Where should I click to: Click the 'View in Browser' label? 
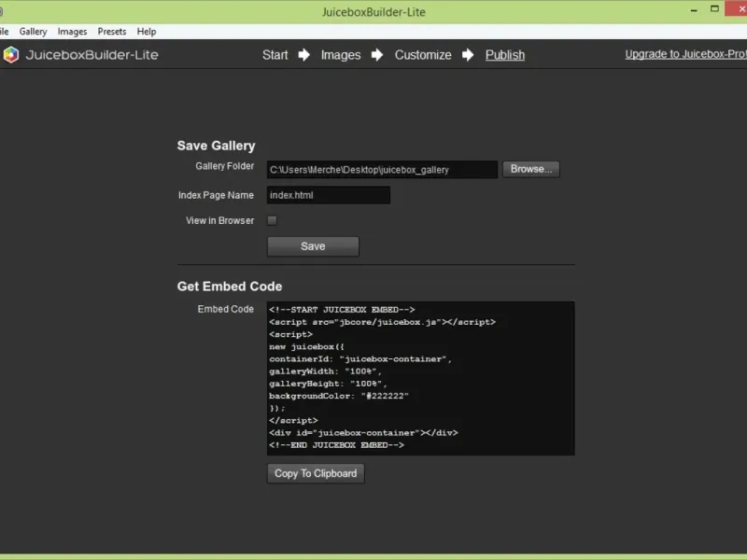(x=220, y=220)
